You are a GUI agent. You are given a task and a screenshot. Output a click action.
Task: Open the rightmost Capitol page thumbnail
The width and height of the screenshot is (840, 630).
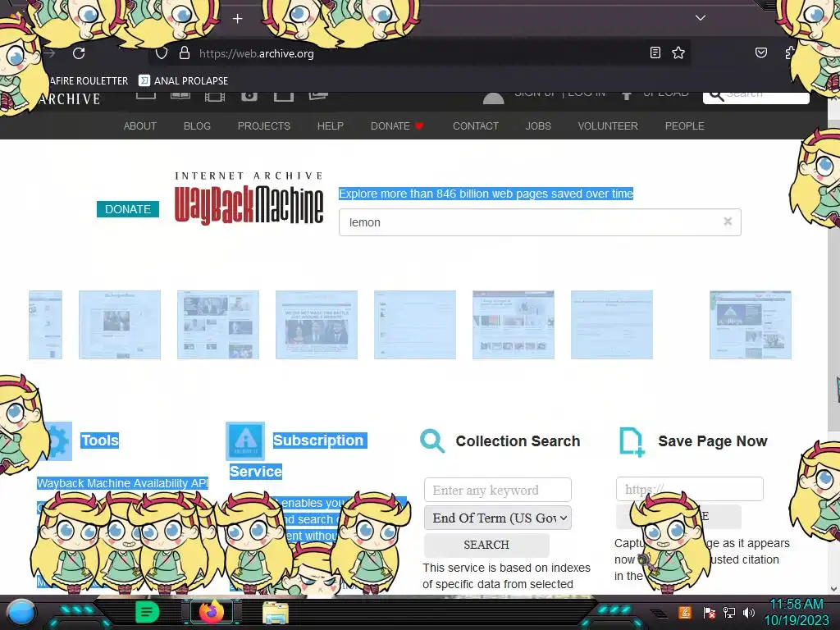[x=751, y=325]
